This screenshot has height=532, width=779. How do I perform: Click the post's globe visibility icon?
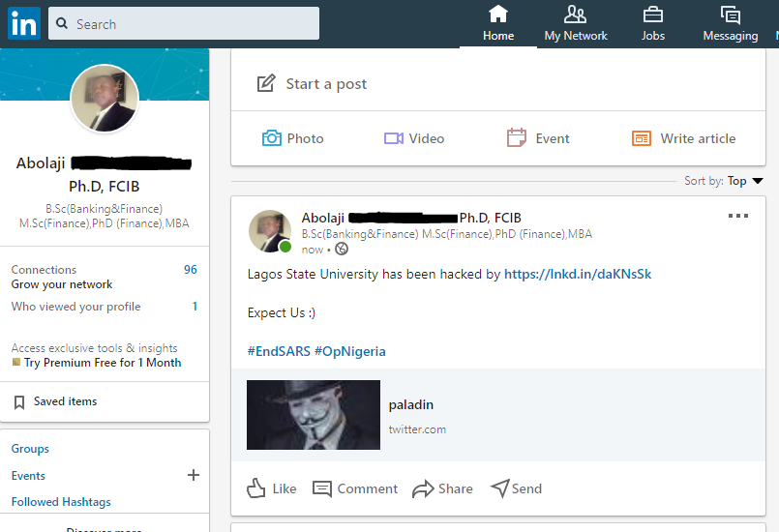(342, 249)
